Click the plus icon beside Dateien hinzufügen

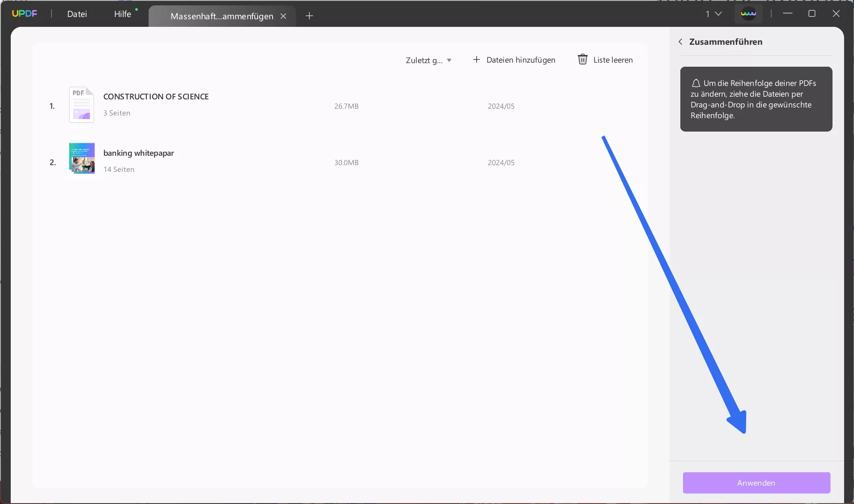click(476, 60)
